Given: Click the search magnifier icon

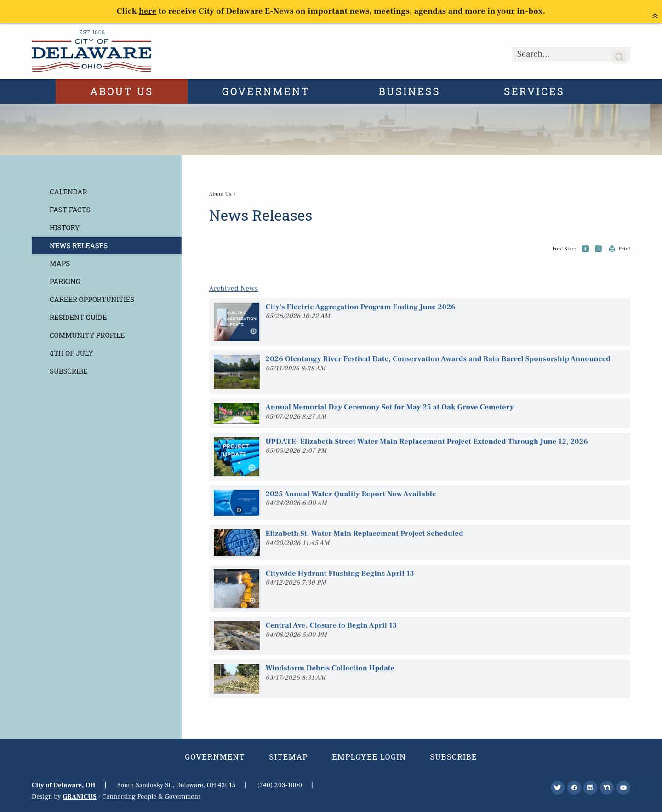Looking at the screenshot, I should point(619,57).
